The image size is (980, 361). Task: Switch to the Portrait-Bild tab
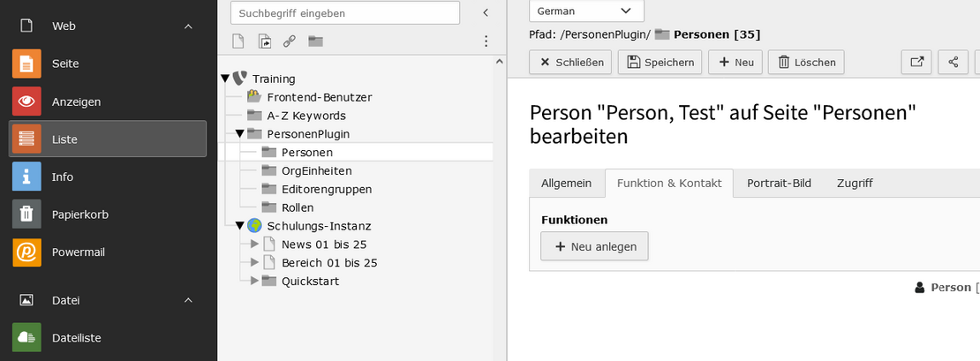(x=779, y=184)
